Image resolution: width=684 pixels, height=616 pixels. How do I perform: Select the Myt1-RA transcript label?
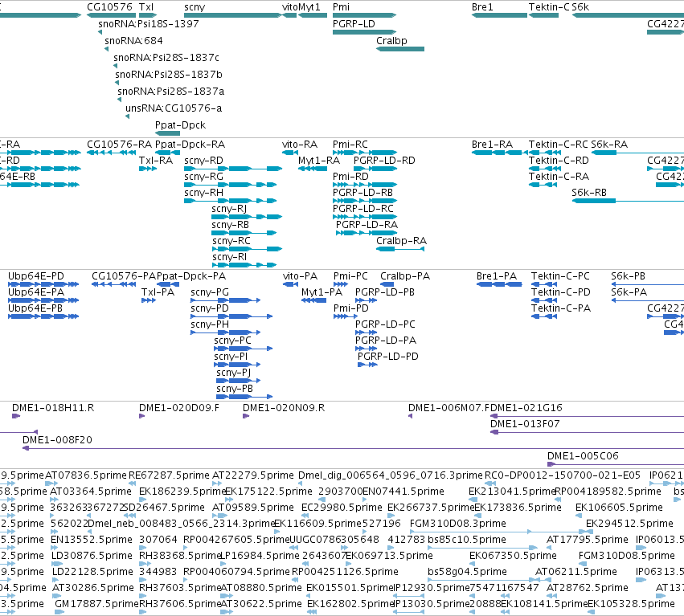click(319, 161)
